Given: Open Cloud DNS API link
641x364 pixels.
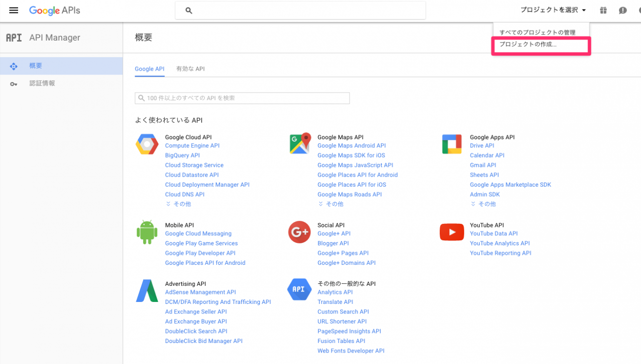Looking at the screenshot, I should [x=185, y=194].
